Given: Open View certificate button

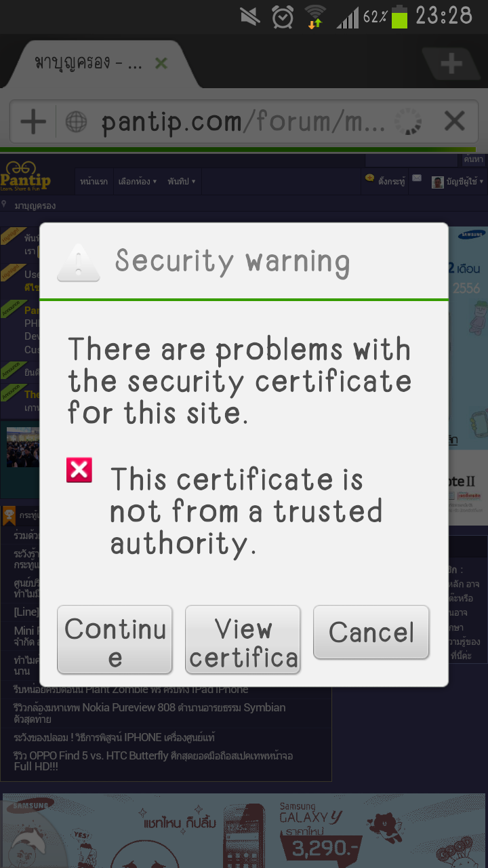Looking at the screenshot, I should [x=243, y=639].
